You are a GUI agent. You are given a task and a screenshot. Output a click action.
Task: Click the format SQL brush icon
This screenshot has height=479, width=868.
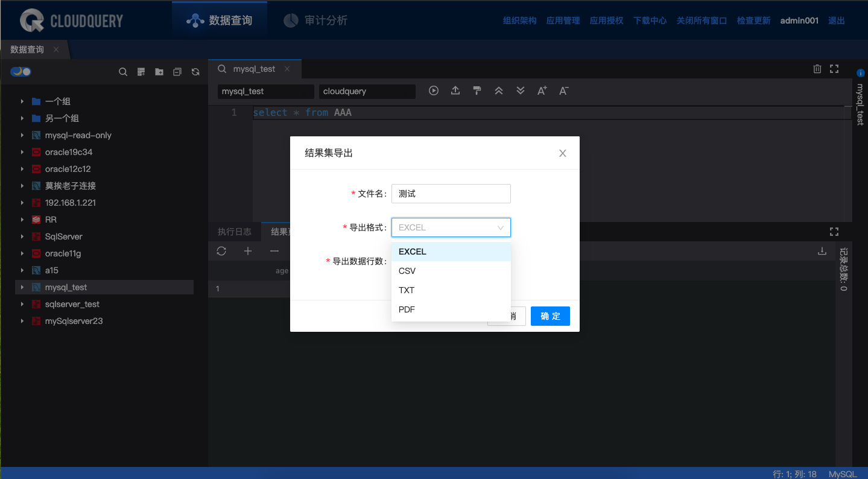click(477, 90)
